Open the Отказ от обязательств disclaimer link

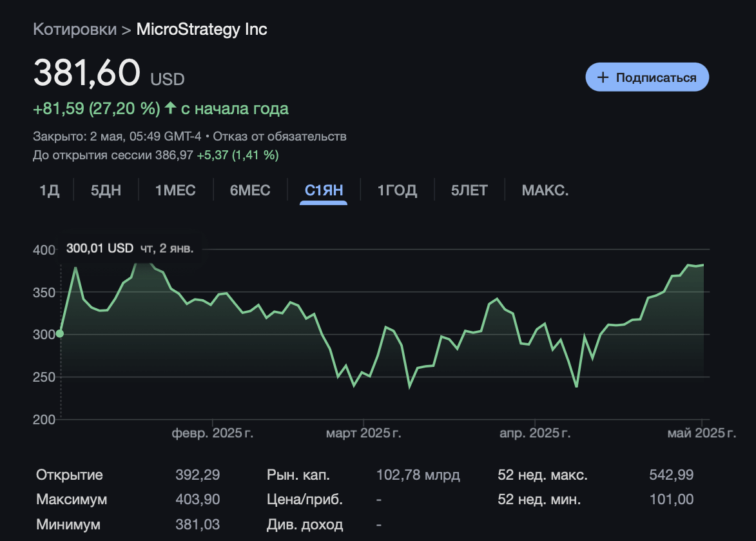point(280,137)
